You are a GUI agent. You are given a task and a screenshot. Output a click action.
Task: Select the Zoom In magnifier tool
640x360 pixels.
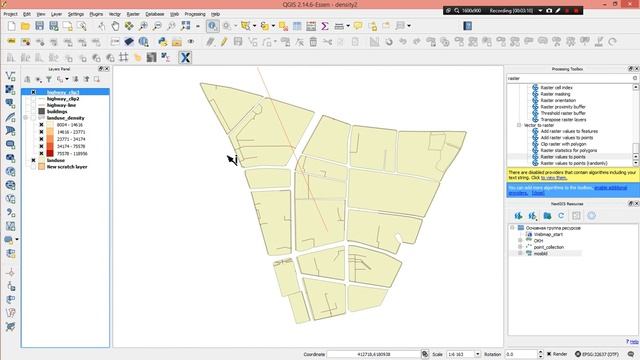pyautogui.click(x=143, y=26)
